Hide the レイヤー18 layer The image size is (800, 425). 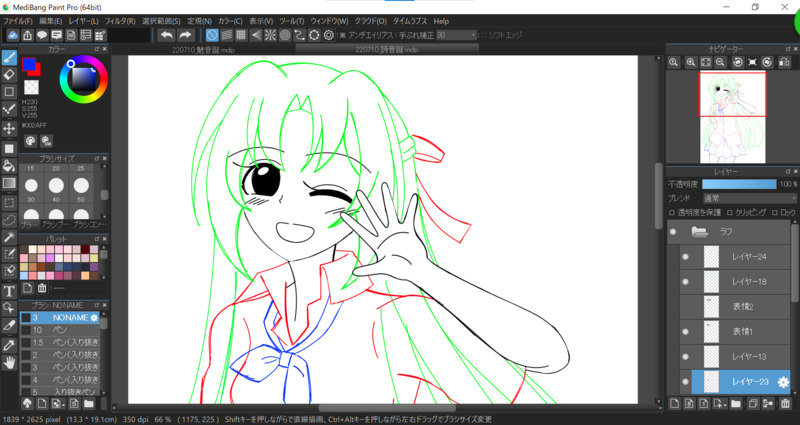point(685,282)
